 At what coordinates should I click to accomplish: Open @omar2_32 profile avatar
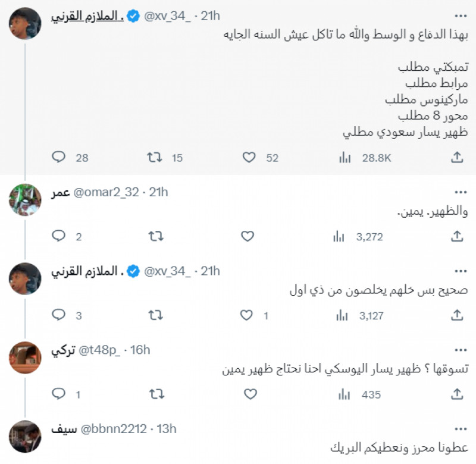(x=25, y=200)
